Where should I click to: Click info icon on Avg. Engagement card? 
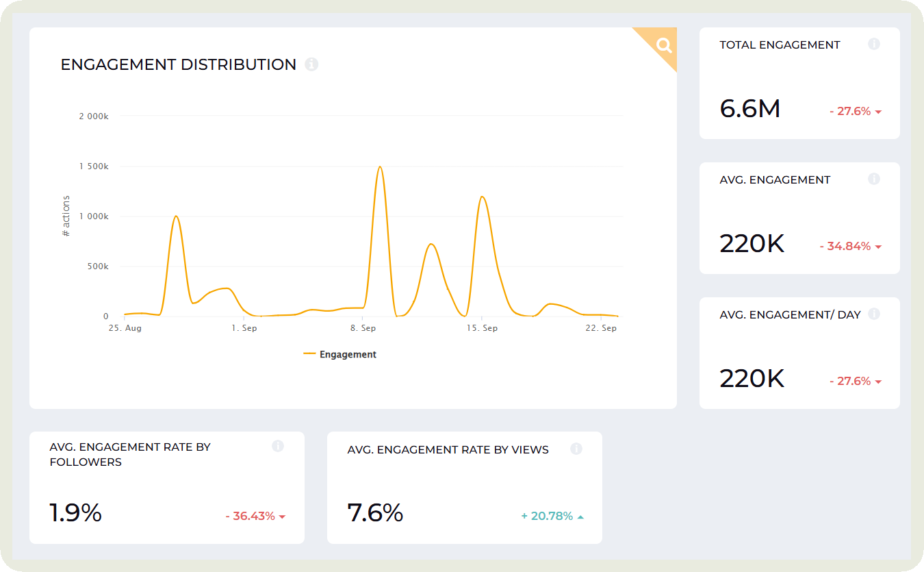873,179
